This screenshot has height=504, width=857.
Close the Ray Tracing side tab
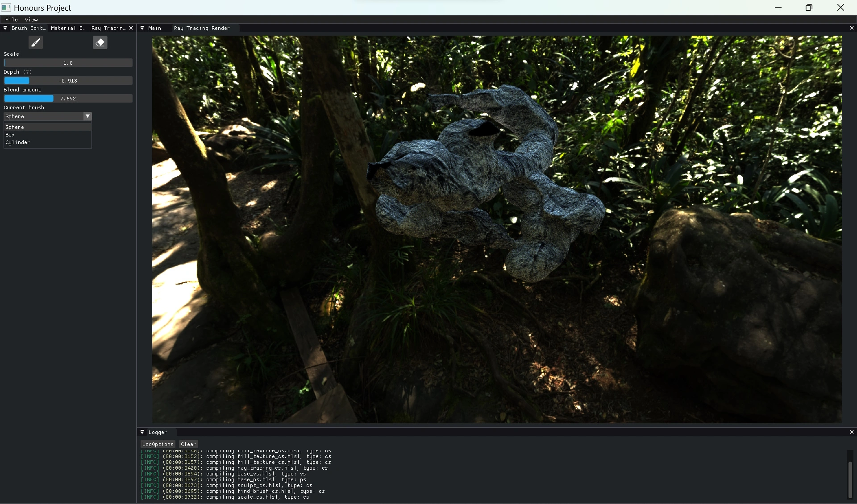tap(131, 28)
